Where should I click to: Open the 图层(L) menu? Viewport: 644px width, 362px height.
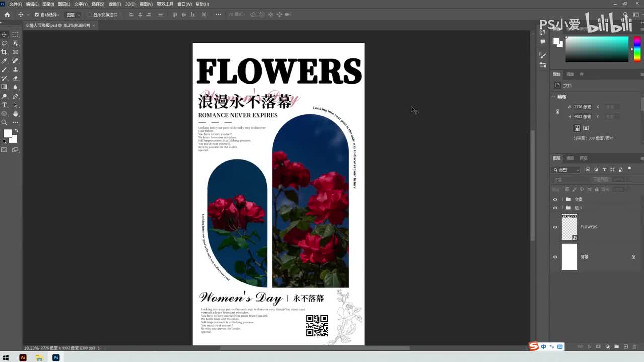tap(64, 4)
